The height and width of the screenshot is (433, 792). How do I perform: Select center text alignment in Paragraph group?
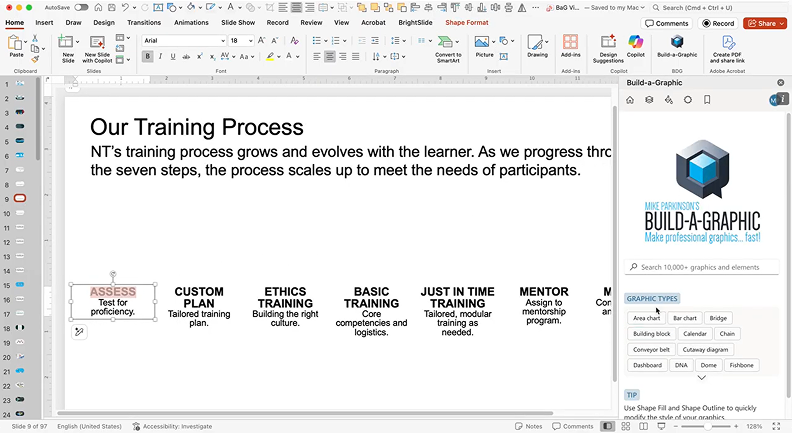pyautogui.click(x=330, y=57)
